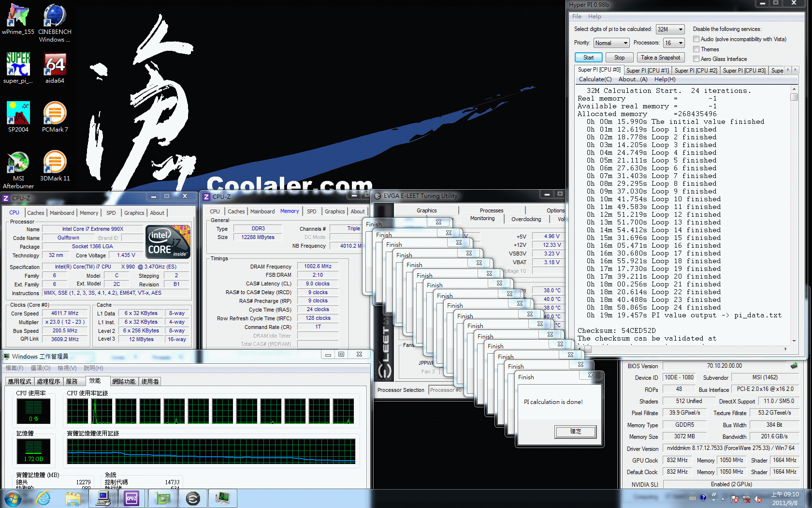The image size is (812, 508).
Task: Open the Calculate(C) menu in Super PI
Action: [x=595, y=79]
